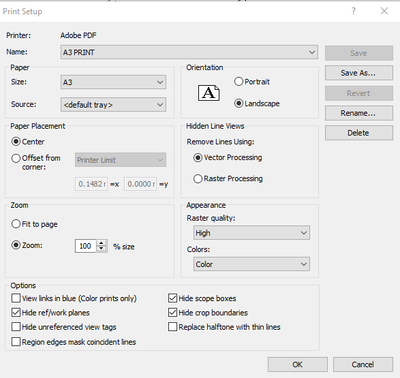The height and width of the screenshot is (378, 400).
Task: Click the x offset field 0.1482
Action: point(91,184)
